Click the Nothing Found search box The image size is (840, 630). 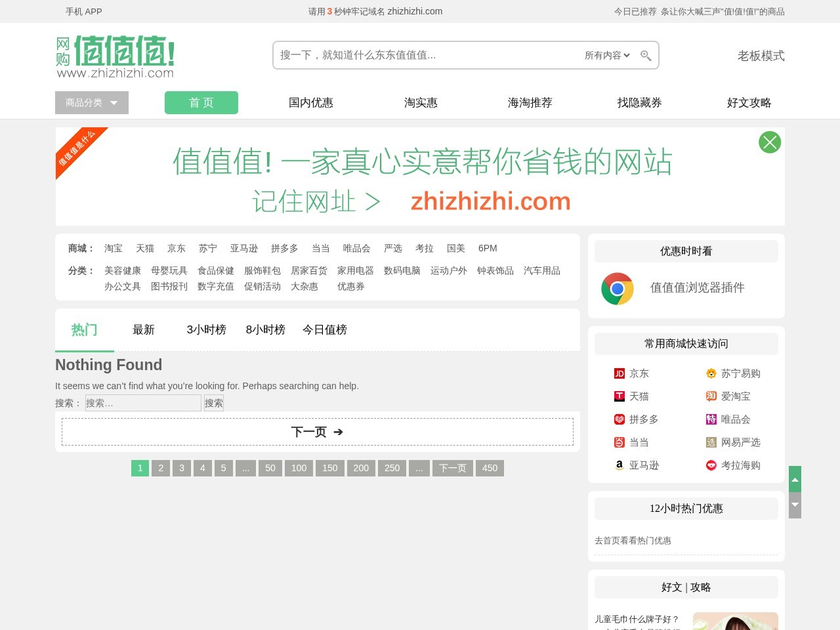point(143,403)
